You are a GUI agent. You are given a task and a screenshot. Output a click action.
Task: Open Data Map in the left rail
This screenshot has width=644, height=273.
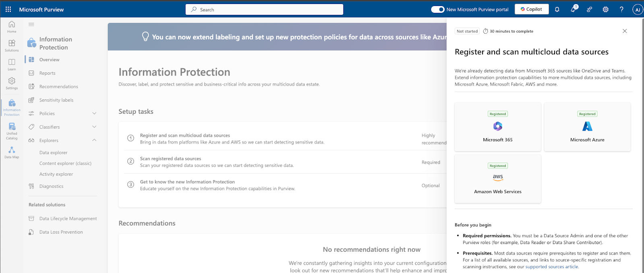12,152
